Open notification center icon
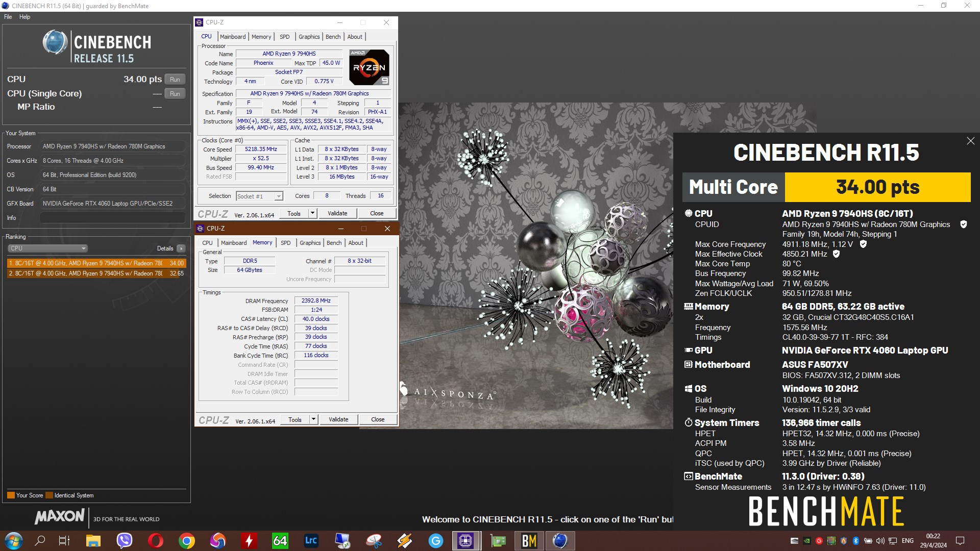 tap(960, 541)
